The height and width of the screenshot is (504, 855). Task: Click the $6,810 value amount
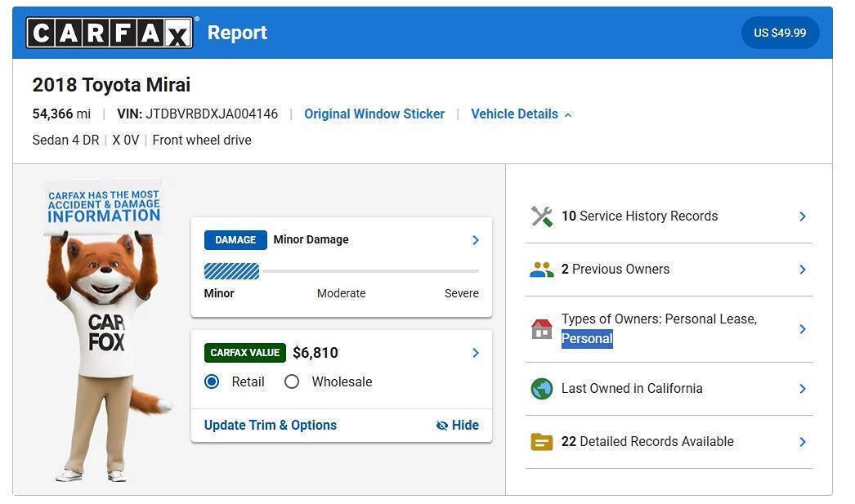coord(316,353)
